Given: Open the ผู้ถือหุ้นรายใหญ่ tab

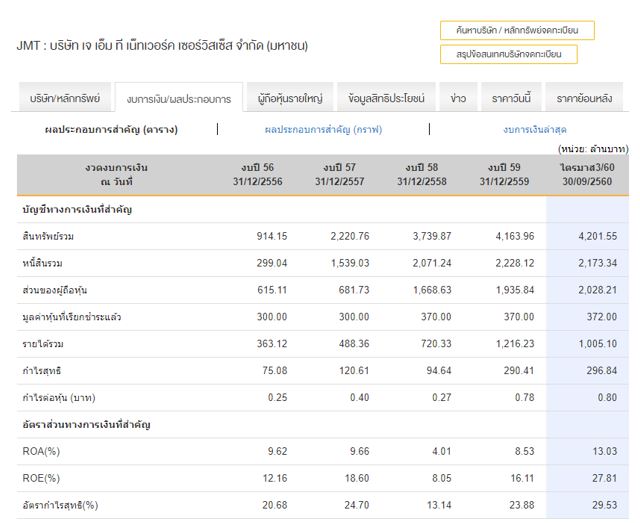Looking at the screenshot, I should [288, 98].
